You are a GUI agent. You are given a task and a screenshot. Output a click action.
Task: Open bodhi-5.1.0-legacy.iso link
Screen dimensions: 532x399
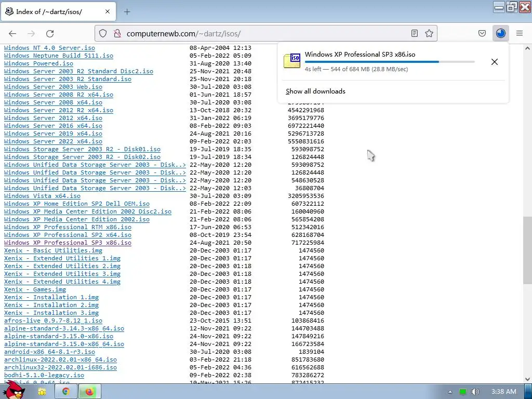point(44,376)
